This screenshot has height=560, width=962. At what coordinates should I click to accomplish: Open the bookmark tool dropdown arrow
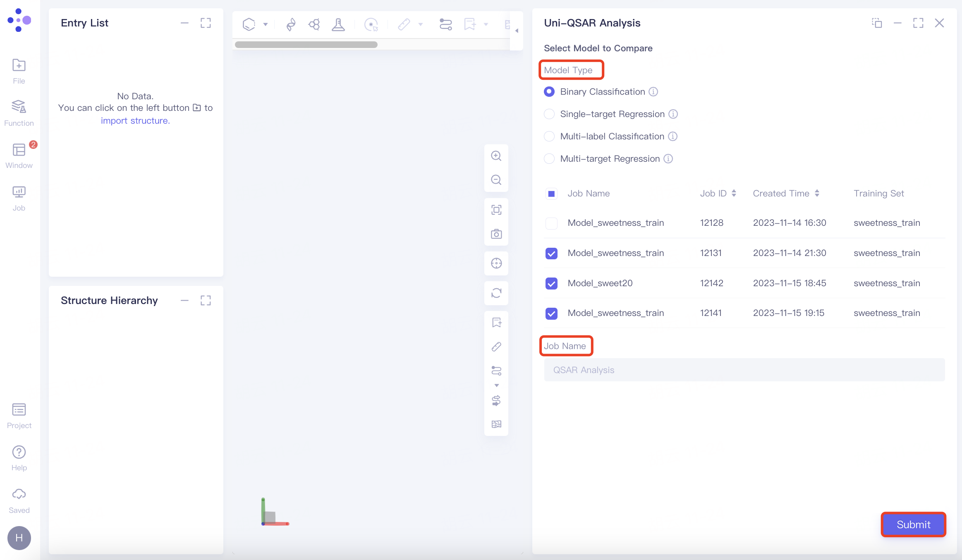[486, 24]
